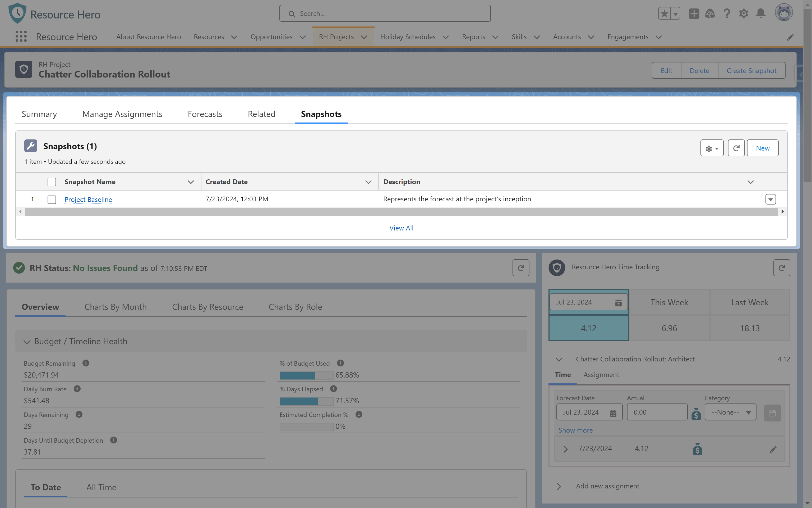Click the Resource Hero shield logo

(x=17, y=13)
